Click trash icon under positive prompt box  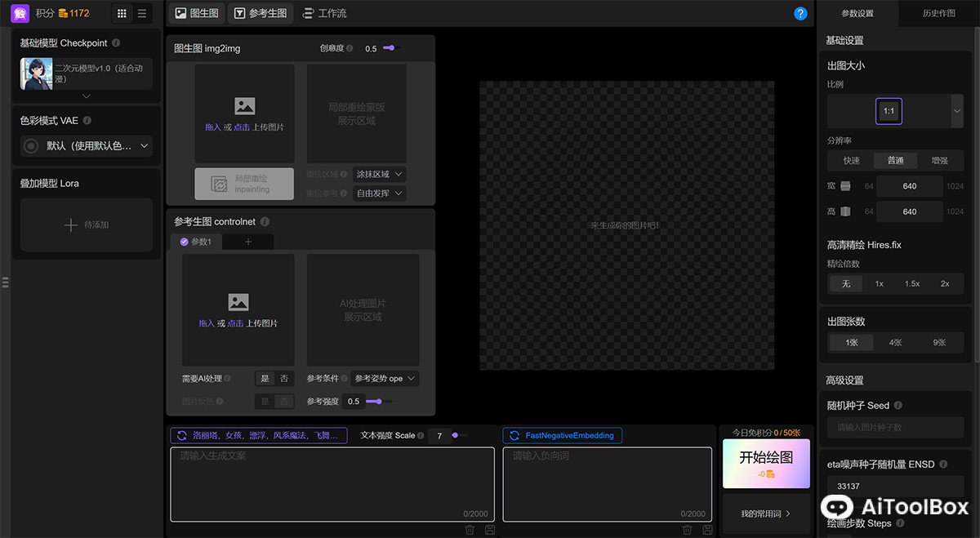(470, 530)
